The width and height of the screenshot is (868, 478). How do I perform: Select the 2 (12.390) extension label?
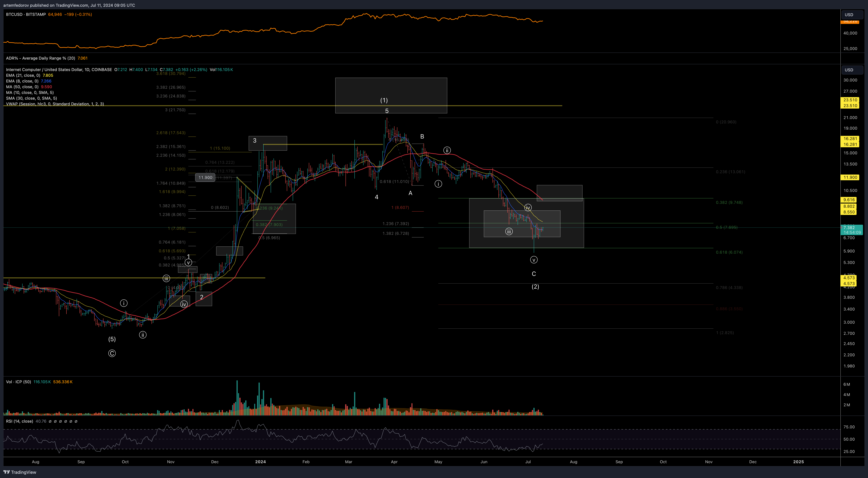coord(175,169)
